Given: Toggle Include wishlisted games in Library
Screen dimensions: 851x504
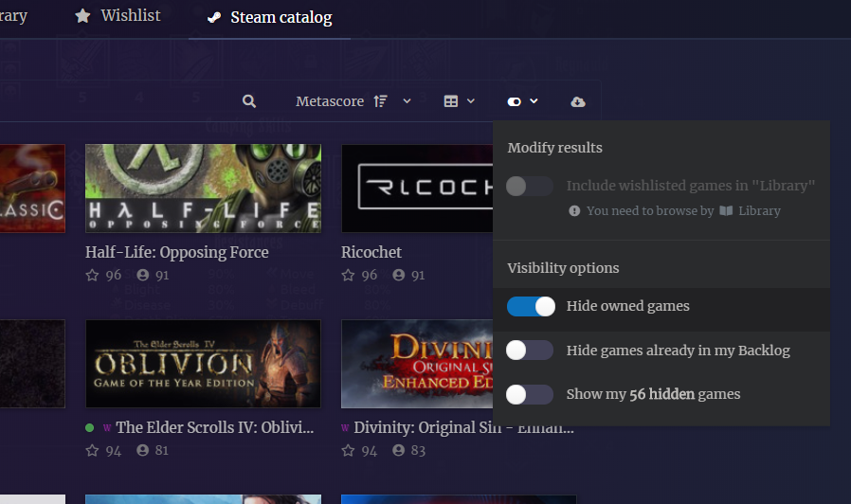Looking at the screenshot, I should point(530,186).
